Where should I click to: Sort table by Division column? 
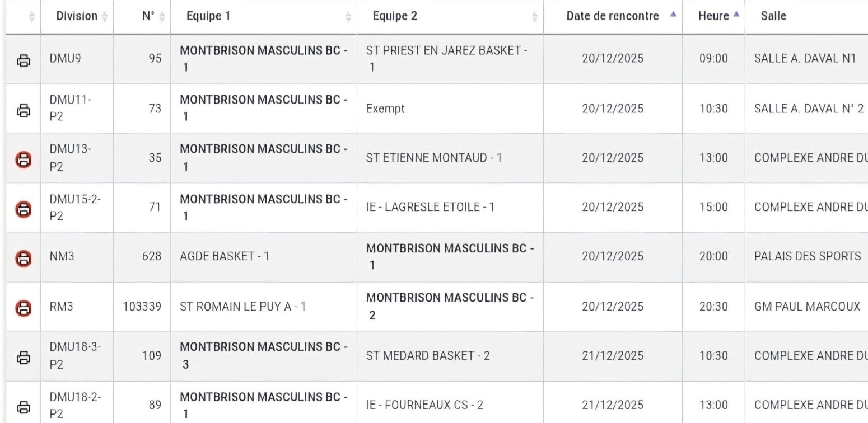(x=77, y=16)
